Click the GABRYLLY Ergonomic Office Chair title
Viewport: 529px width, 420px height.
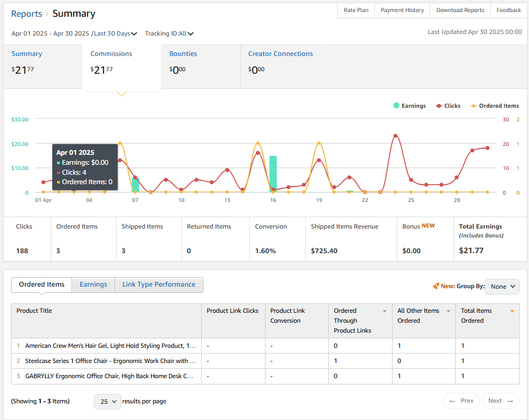pyautogui.click(x=109, y=376)
